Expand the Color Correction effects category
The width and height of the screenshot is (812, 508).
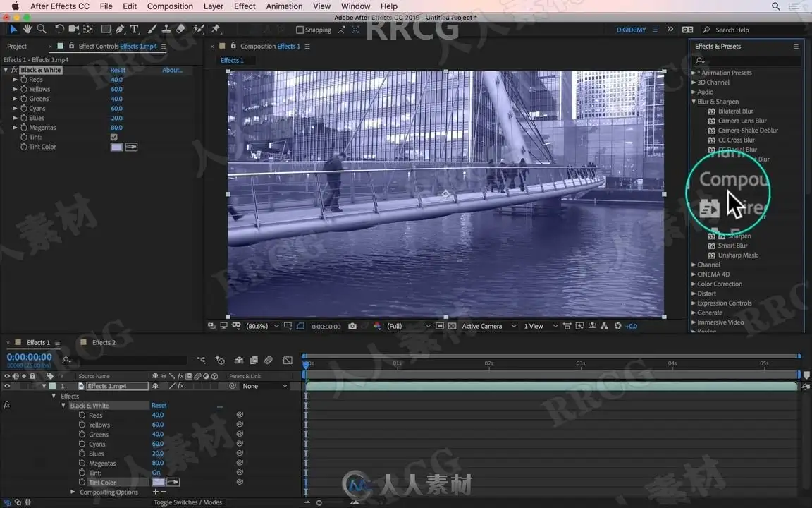(694, 284)
